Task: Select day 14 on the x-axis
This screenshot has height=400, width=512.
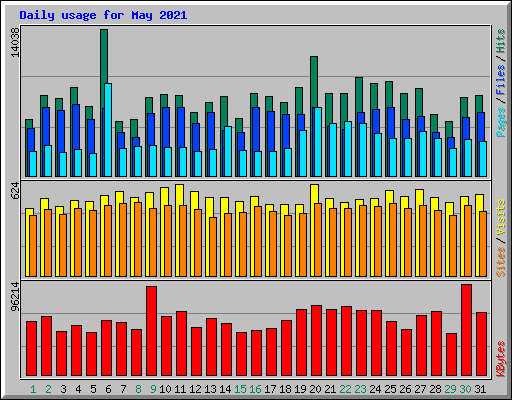Action: tap(225, 389)
